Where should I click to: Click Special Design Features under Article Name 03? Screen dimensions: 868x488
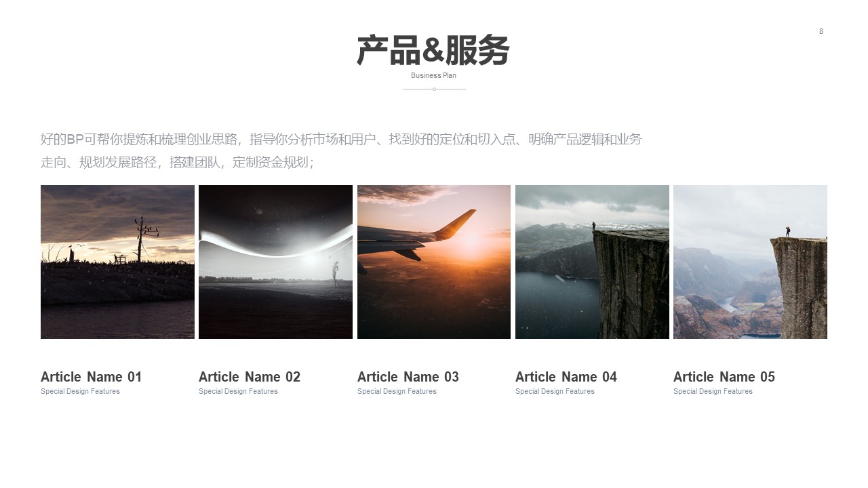point(397,391)
